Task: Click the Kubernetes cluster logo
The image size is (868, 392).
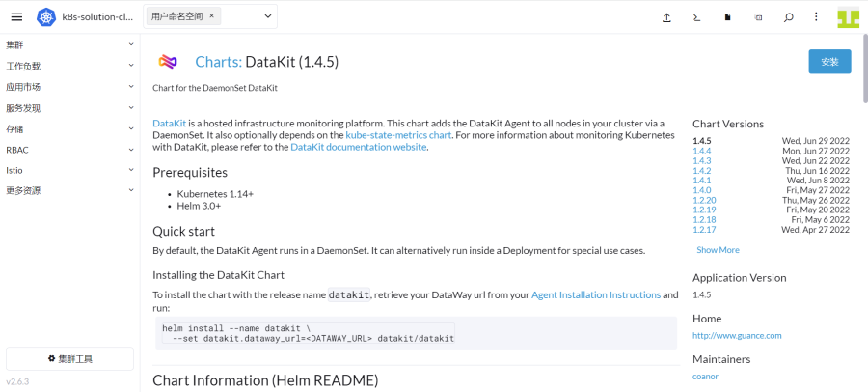Action: (46, 17)
